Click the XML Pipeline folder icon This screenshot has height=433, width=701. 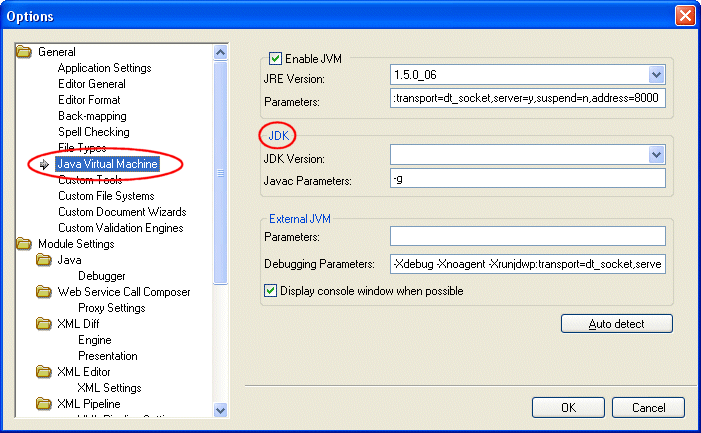pos(44,404)
